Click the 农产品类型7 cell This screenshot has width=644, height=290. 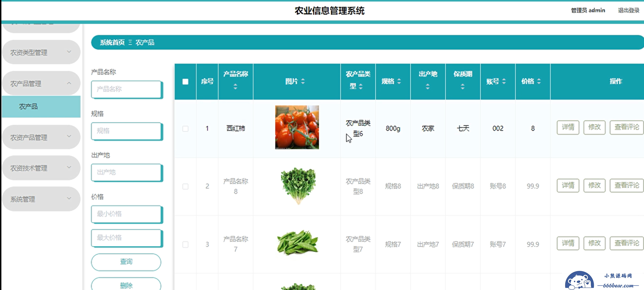pyautogui.click(x=358, y=244)
